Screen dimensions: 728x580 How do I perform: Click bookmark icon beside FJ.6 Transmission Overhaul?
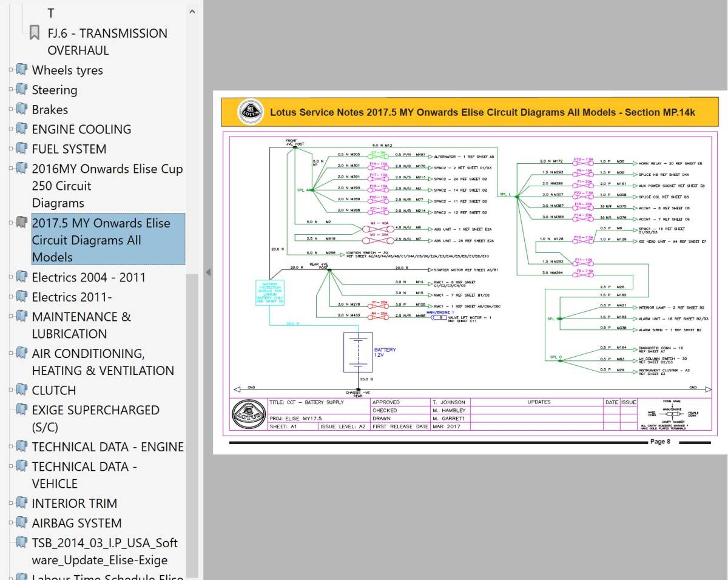[x=35, y=33]
